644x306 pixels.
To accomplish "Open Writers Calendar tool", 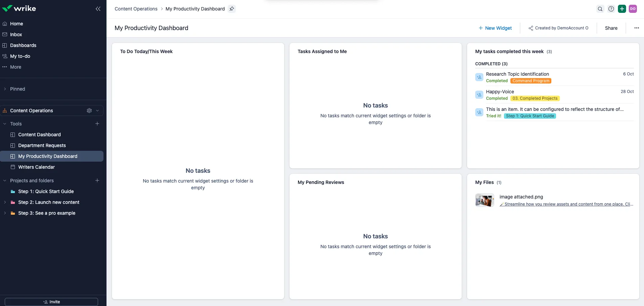I will [x=37, y=167].
